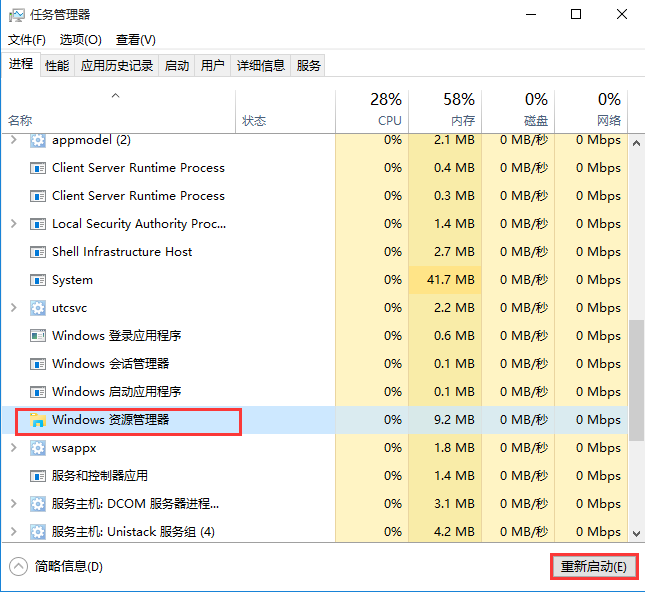Maximize the Task Manager window
Viewport: 645px width, 592px height.
tap(576, 14)
